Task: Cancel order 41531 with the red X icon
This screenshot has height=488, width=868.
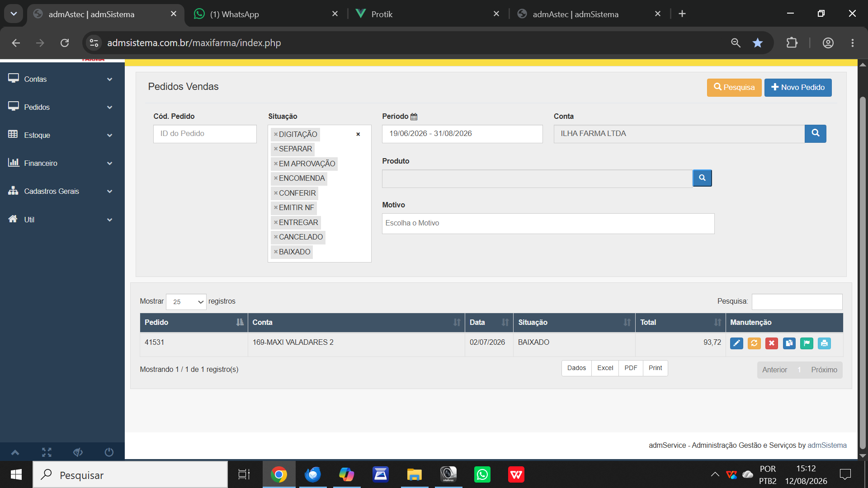Action: pos(772,343)
